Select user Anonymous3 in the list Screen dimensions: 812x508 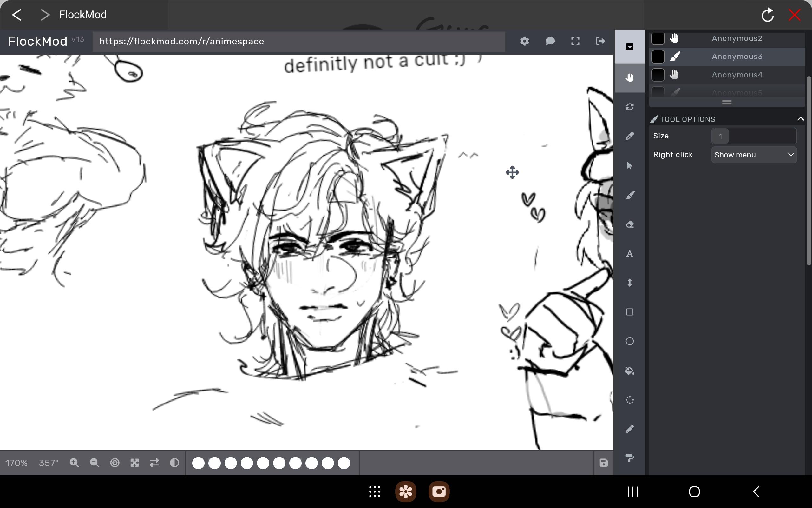pyautogui.click(x=727, y=57)
